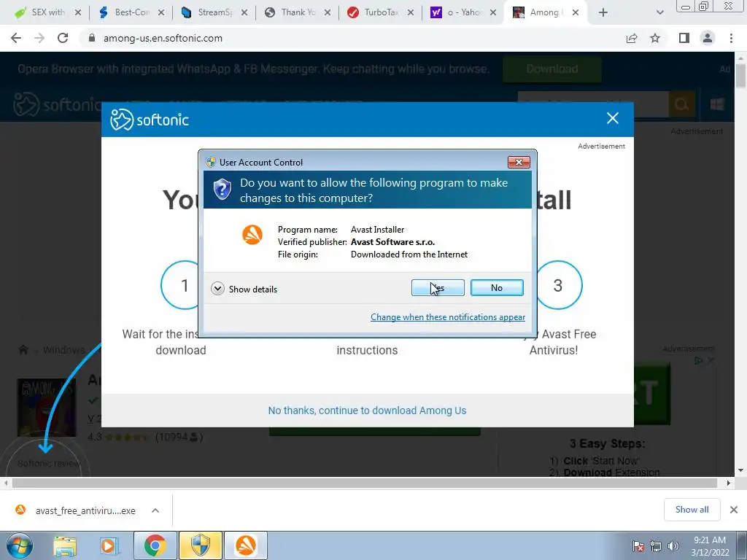This screenshot has width=747, height=560.
Task: Open Windows Explorer from the taskbar
Action: (65, 545)
